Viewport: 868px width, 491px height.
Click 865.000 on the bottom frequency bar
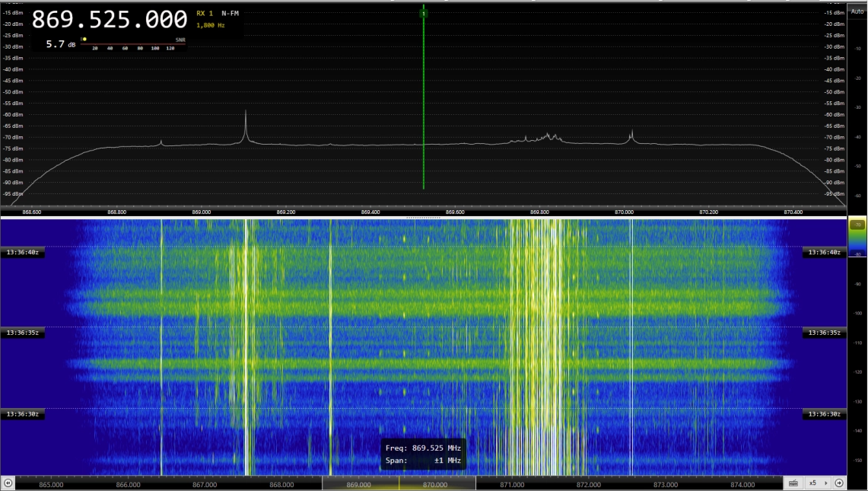(x=51, y=484)
